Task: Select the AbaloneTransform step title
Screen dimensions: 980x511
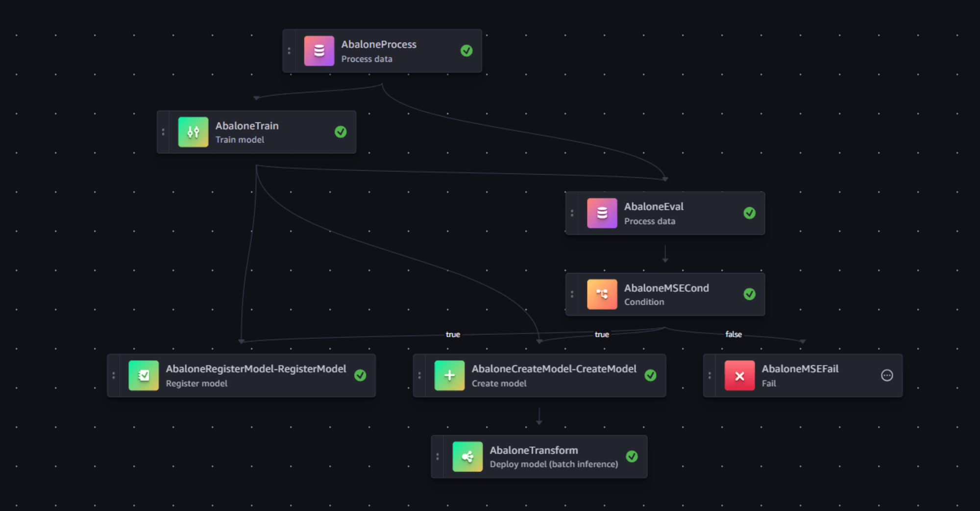Action: pyautogui.click(x=534, y=450)
